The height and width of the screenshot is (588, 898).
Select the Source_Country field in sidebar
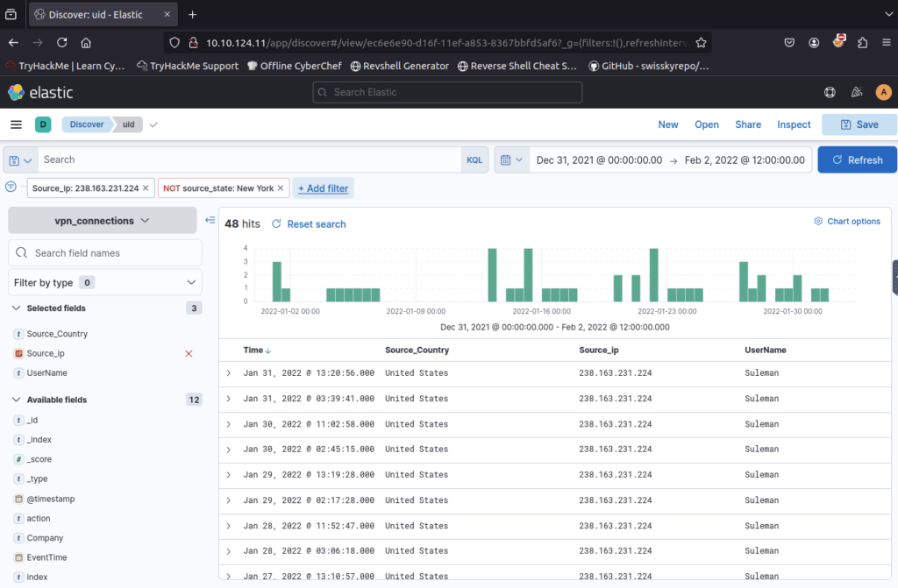[x=57, y=334]
